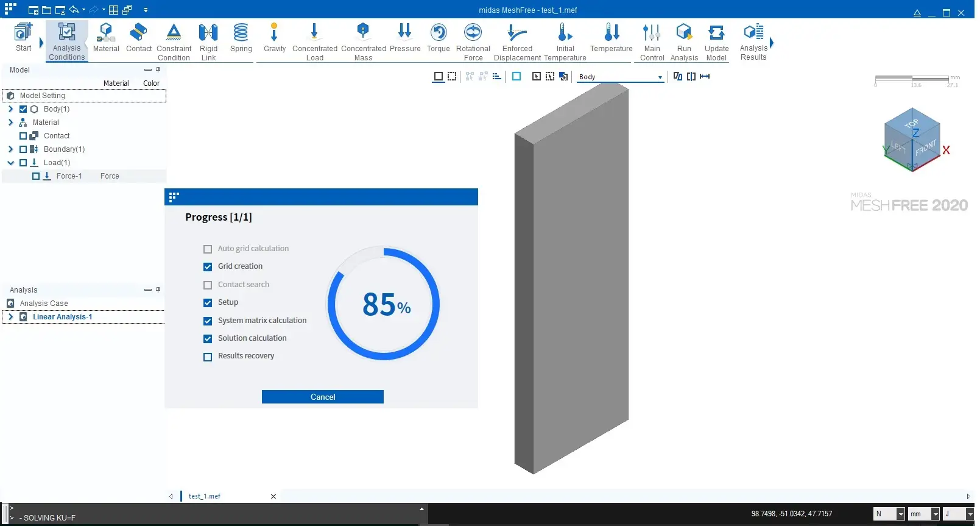The width and height of the screenshot is (980, 526).
Task: Apply a Pressure load
Action: 405,37
